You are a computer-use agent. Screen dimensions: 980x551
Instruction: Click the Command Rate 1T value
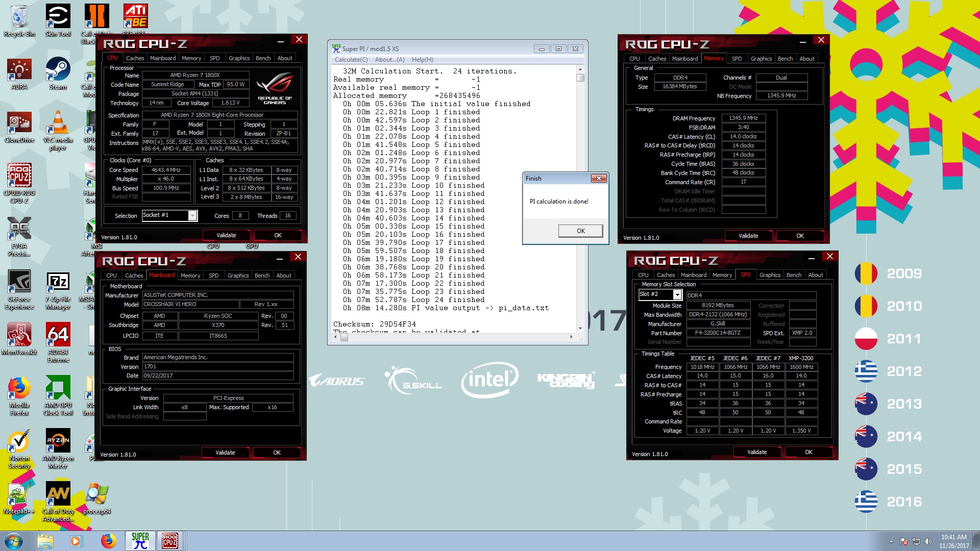coord(743,182)
